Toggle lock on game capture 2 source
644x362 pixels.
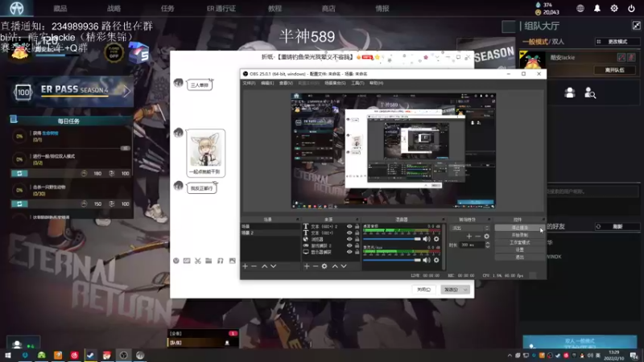click(357, 245)
